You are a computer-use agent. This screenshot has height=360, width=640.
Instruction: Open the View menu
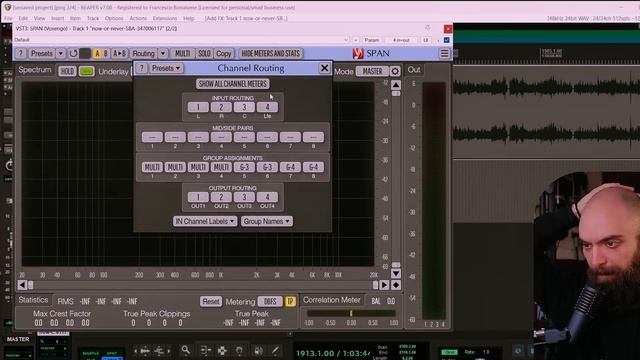point(40,18)
